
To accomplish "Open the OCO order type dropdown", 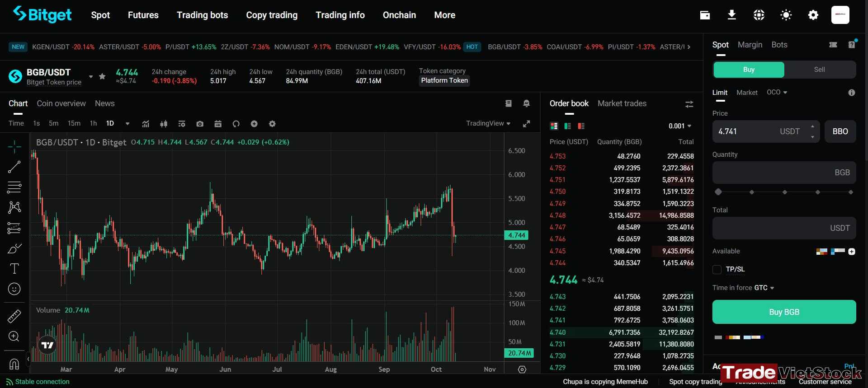I will pyautogui.click(x=777, y=92).
